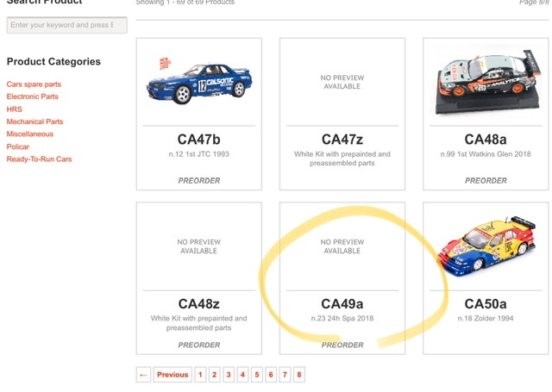The image size is (552, 392).
Task: Click the product search keyword field
Action: click(66, 25)
